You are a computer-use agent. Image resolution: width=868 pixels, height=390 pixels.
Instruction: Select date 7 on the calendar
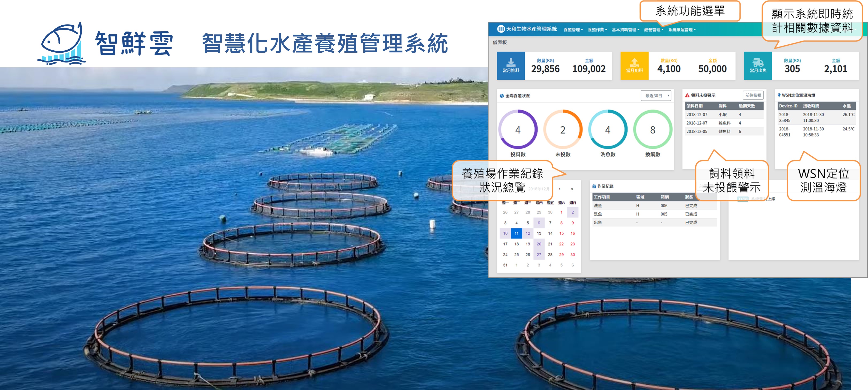tap(550, 223)
